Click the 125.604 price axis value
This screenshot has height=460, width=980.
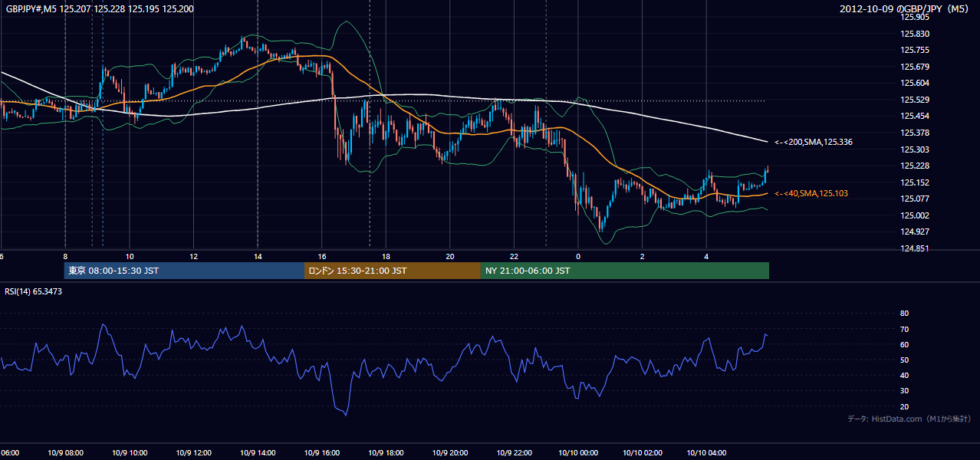pyautogui.click(x=914, y=83)
